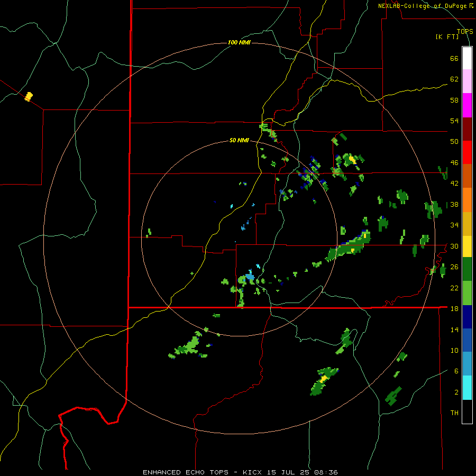Screen dimensions: 476x476
Task: Click the 54 legend value
Action: (x=454, y=121)
